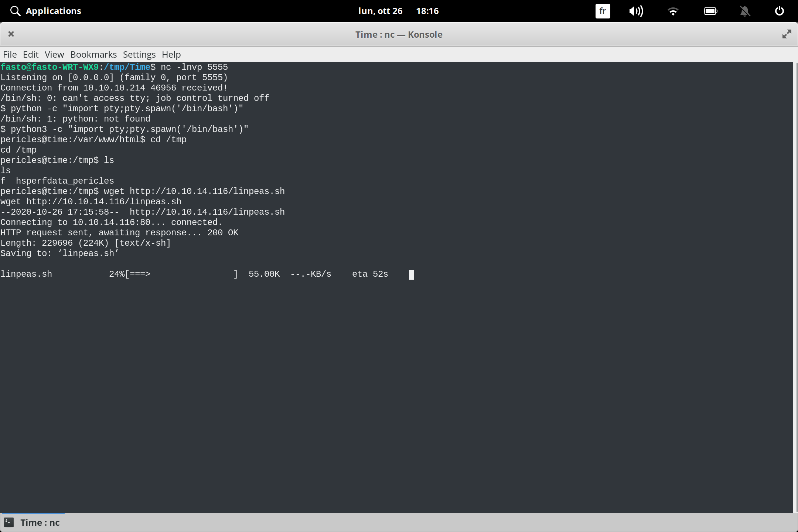Check battery status via battery icon
The height and width of the screenshot is (532, 798).
pyautogui.click(x=710, y=11)
